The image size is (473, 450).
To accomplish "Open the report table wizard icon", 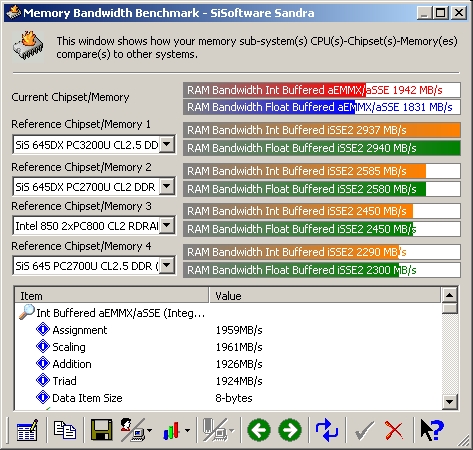I will (27, 430).
